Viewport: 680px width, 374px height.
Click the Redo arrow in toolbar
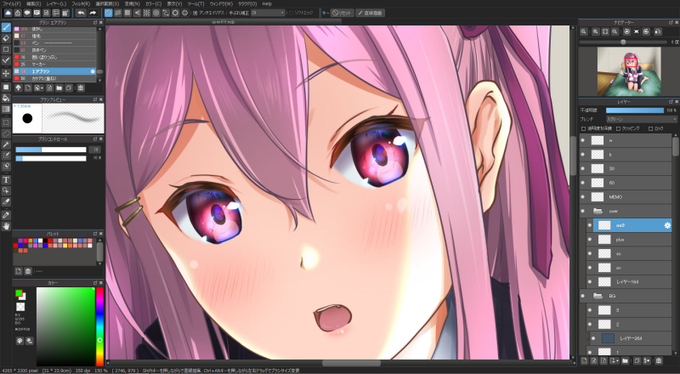tap(92, 13)
